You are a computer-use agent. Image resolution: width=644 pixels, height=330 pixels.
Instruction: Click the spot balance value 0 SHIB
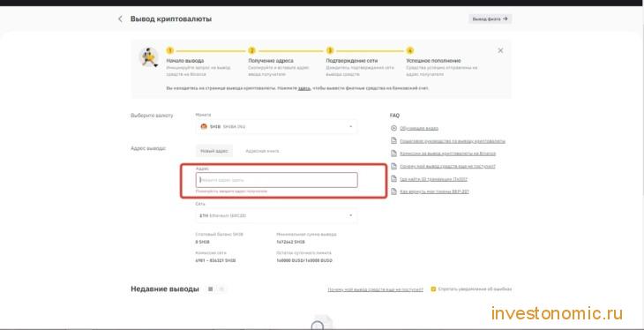[x=203, y=242]
